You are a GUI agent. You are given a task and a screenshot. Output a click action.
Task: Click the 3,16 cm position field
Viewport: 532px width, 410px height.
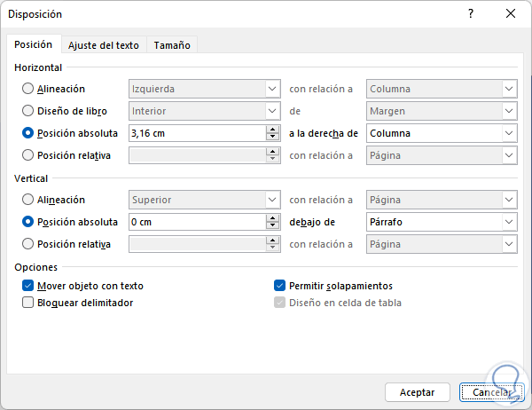point(196,133)
